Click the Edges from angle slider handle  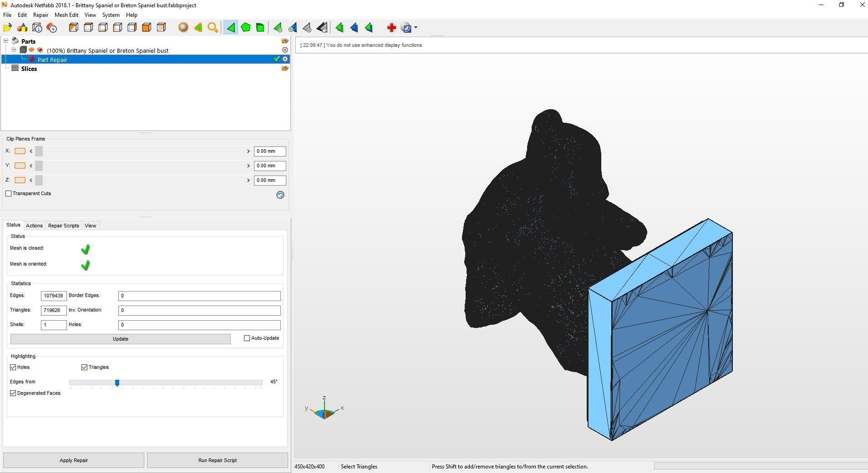[x=117, y=383]
